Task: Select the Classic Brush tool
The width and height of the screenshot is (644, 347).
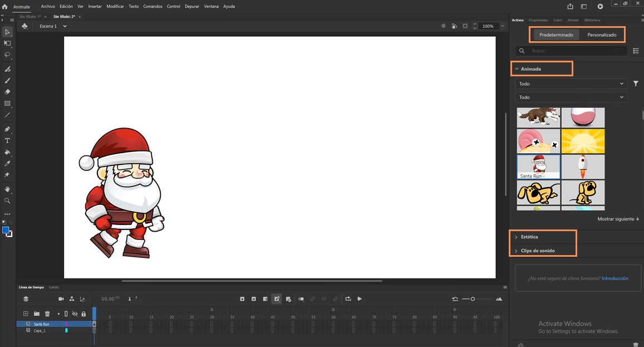Action: [7, 81]
